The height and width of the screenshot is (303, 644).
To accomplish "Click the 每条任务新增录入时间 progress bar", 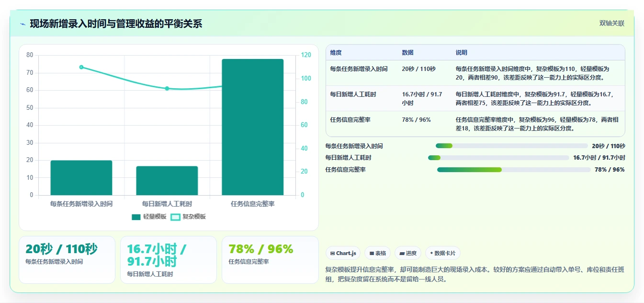I will (x=511, y=146).
